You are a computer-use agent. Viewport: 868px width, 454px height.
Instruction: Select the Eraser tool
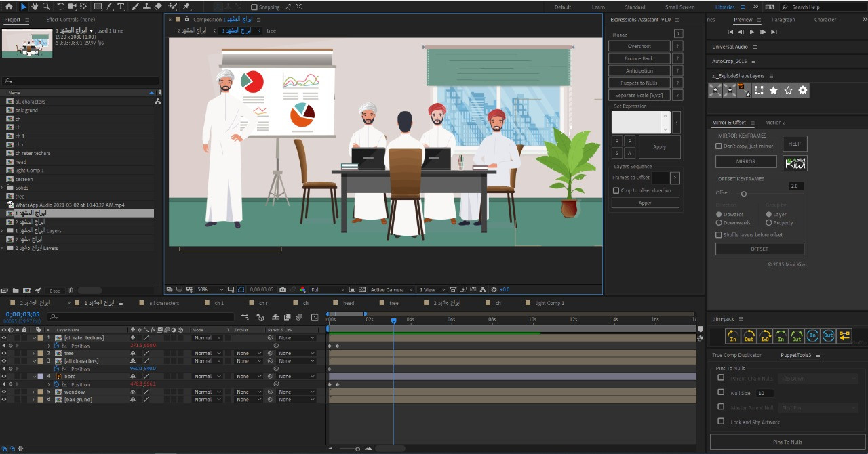(x=158, y=7)
